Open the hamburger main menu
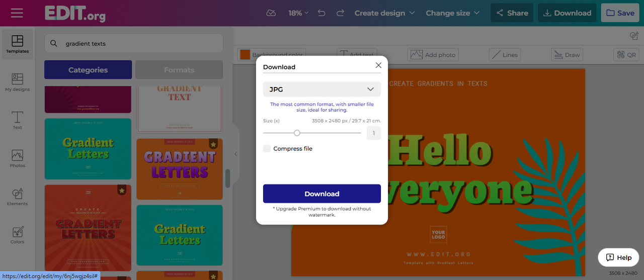Viewport: 644px width, 280px height. pyautogui.click(x=17, y=13)
